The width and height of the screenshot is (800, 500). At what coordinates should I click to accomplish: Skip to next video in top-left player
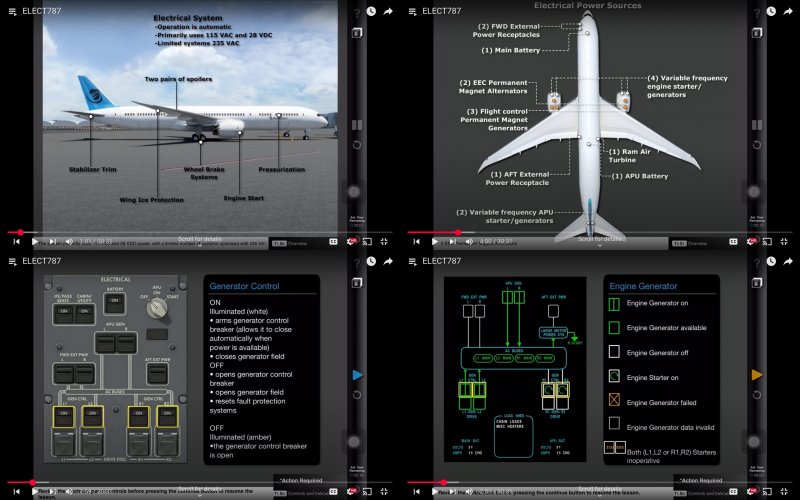[x=52, y=241]
